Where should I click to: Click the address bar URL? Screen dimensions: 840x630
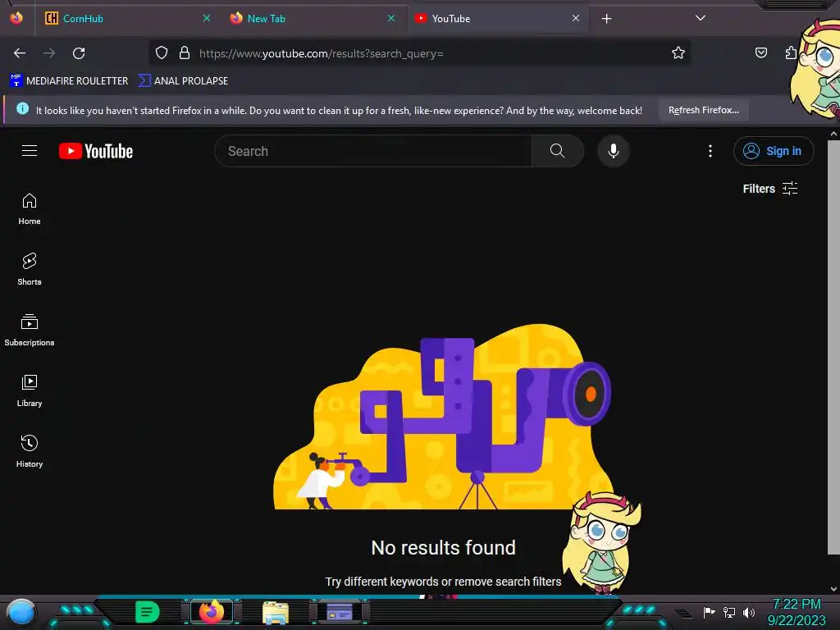(x=322, y=53)
